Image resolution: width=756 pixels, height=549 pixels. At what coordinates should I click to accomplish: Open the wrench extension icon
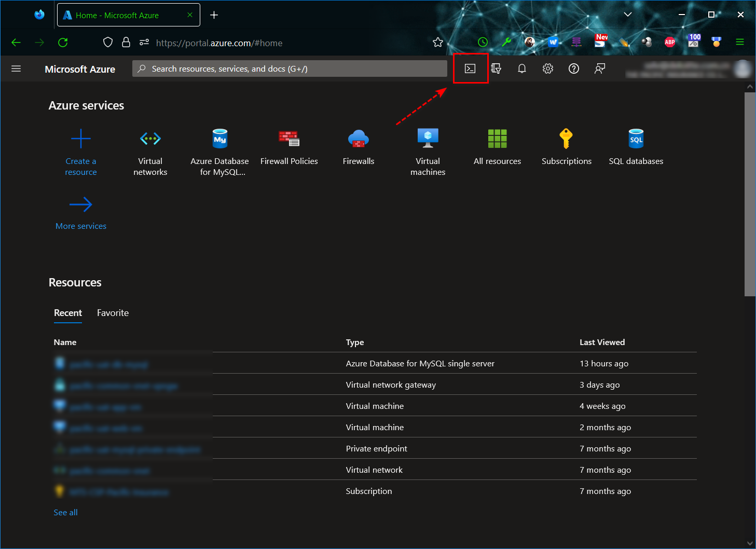pyautogui.click(x=506, y=42)
